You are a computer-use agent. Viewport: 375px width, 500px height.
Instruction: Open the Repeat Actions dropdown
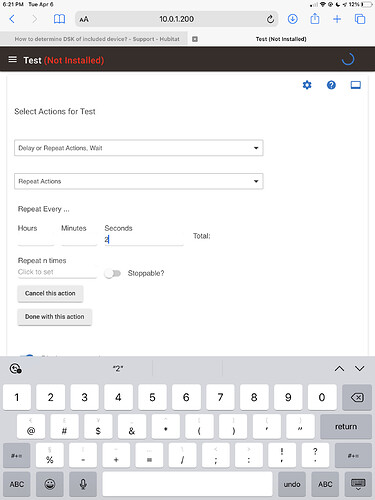pos(139,181)
